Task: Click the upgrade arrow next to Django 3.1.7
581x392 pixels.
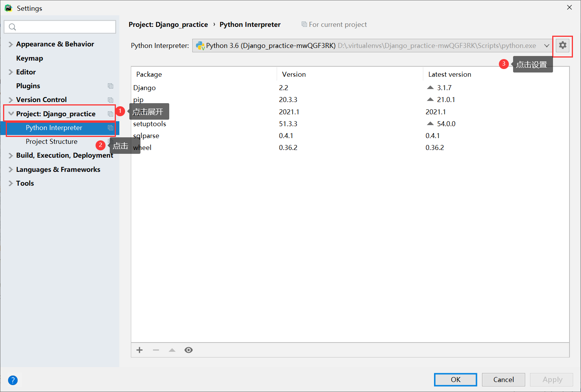Action: (x=430, y=87)
